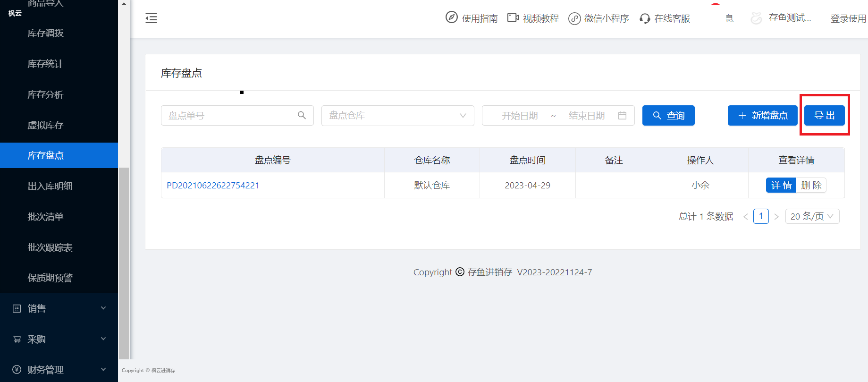Click the sidebar scrollbar up arrow

click(124, 4)
